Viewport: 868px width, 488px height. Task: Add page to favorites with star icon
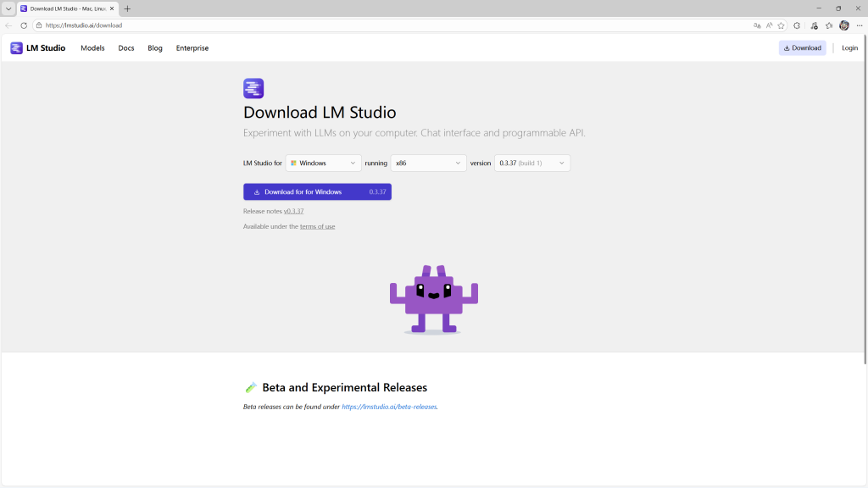(x=781, y=25)
